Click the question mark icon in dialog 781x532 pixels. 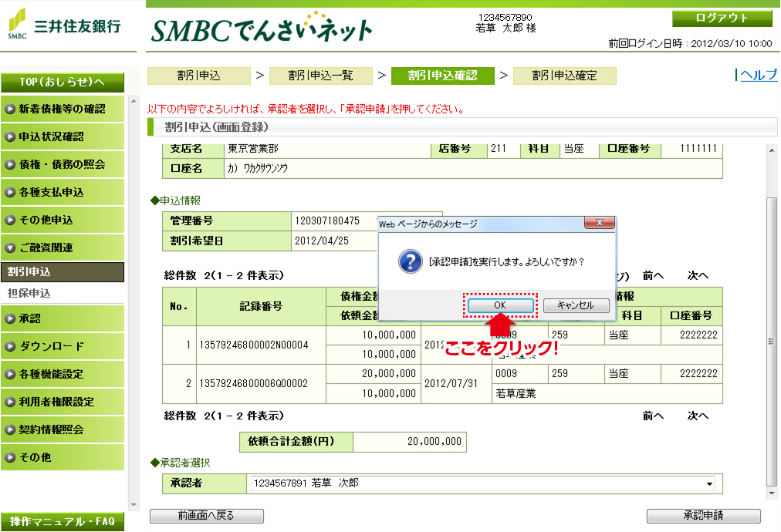click(x=411, y=262)
